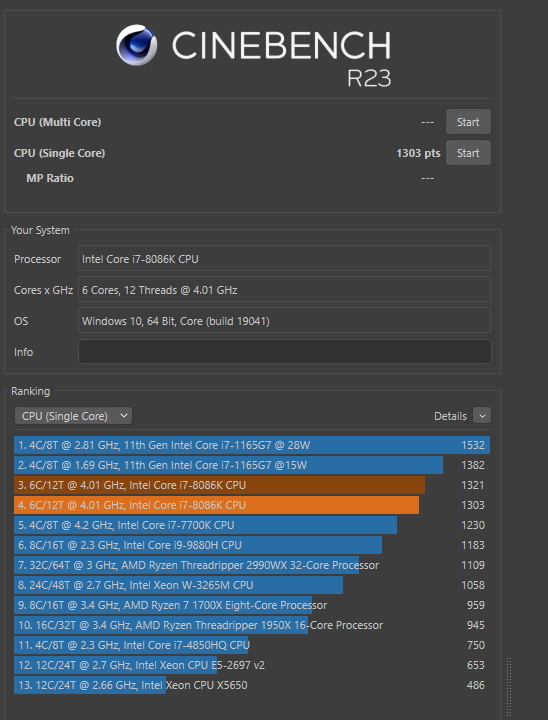Click the MP Ratio label
This screenshot has width=548, height=720.
tap(50, 178)
